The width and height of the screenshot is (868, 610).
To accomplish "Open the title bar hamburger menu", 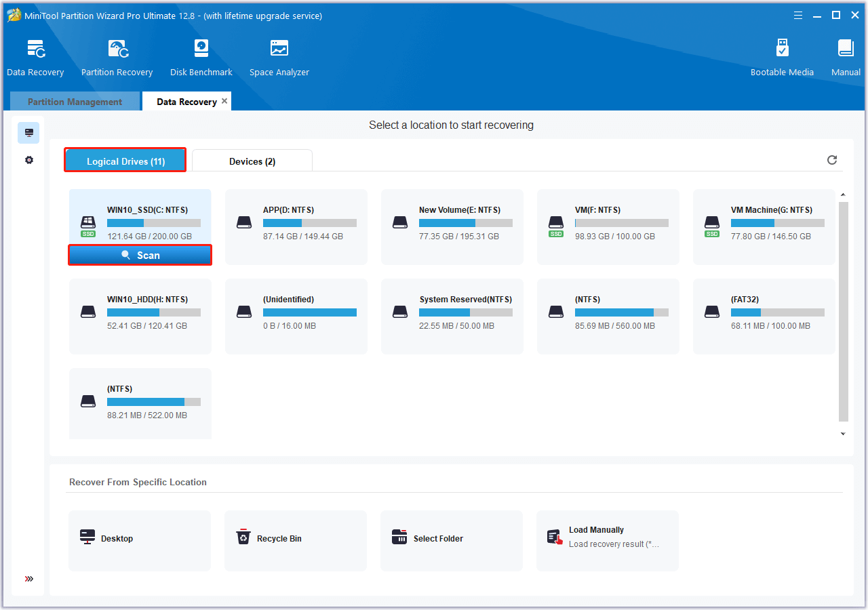I will [x=798, y=15].
